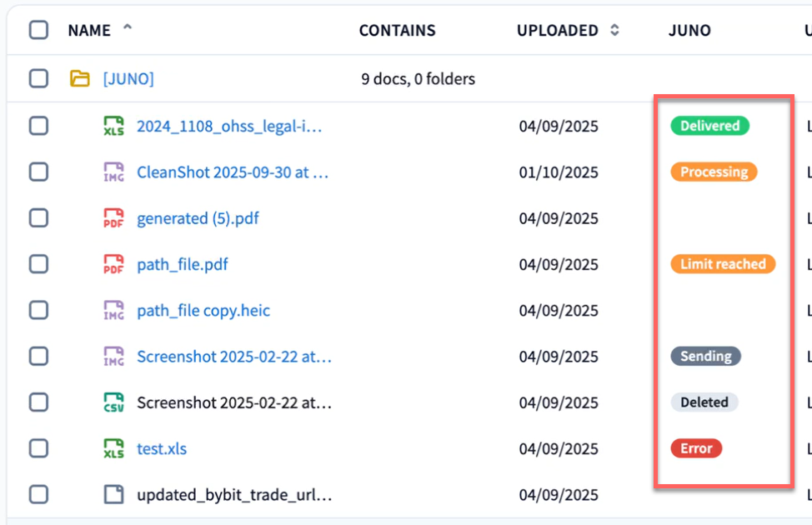Open the [JUNO] folder link

pos(128,79)
